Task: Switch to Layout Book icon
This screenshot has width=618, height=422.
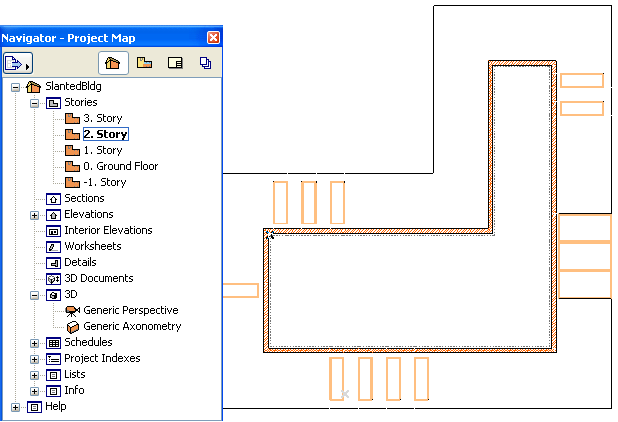Action: (x=175, y=63)
